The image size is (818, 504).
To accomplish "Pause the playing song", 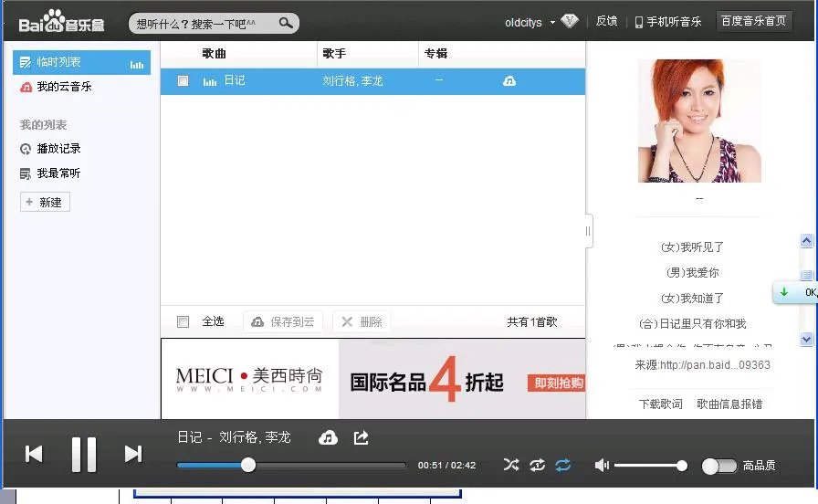I will click(x=84, y=455).
